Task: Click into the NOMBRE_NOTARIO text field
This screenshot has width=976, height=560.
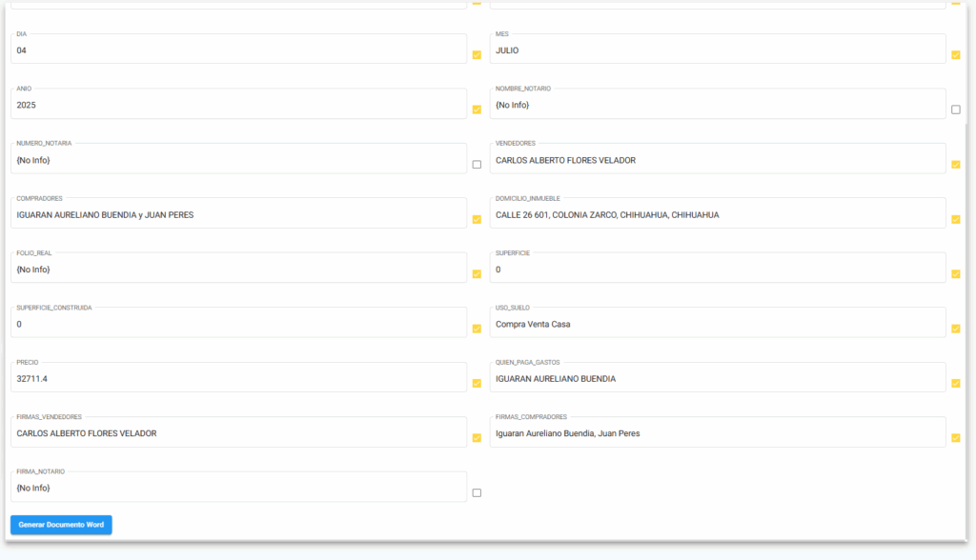Action: pyautogui.click(x=717, y=105)
